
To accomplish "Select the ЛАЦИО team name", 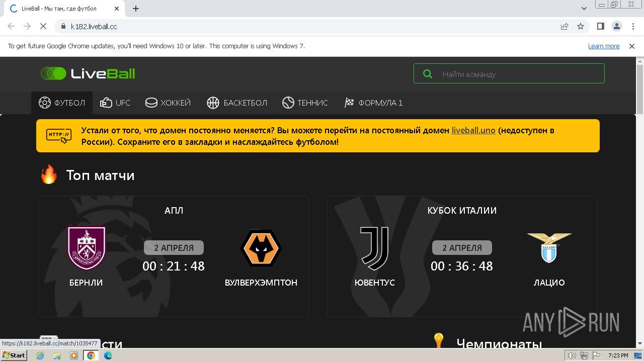I will coord(549,283).
